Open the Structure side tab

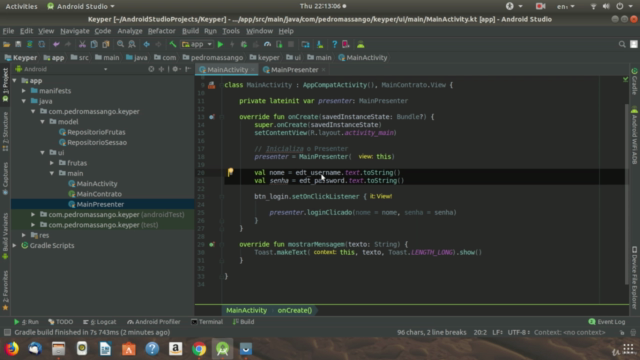pyautogui.click(x=5, y=131)
